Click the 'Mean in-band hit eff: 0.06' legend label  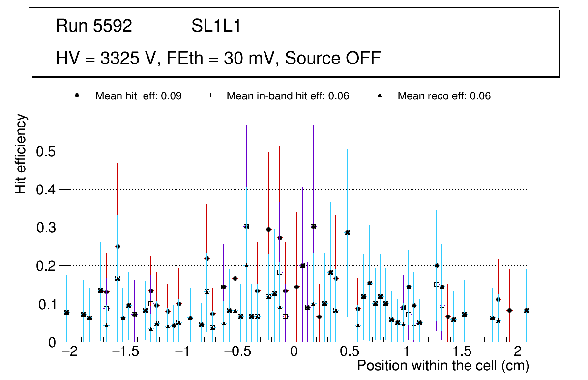coord(288,96)
